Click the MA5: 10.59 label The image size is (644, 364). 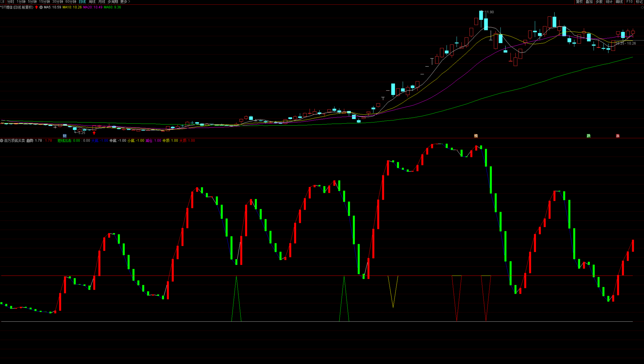coord(53,7)
